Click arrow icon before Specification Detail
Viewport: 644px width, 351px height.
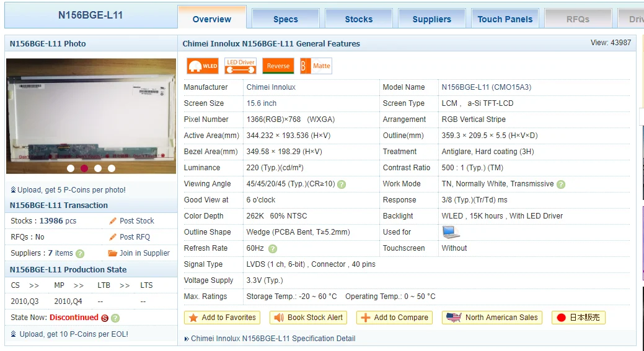pyautogui.click(x=187, y=339)
